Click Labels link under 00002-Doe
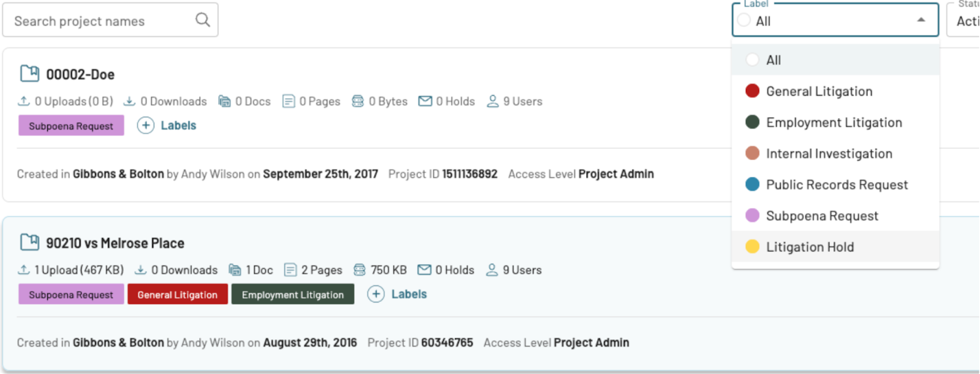Viewport: 980px width, 374px height. tap(178, 125)
